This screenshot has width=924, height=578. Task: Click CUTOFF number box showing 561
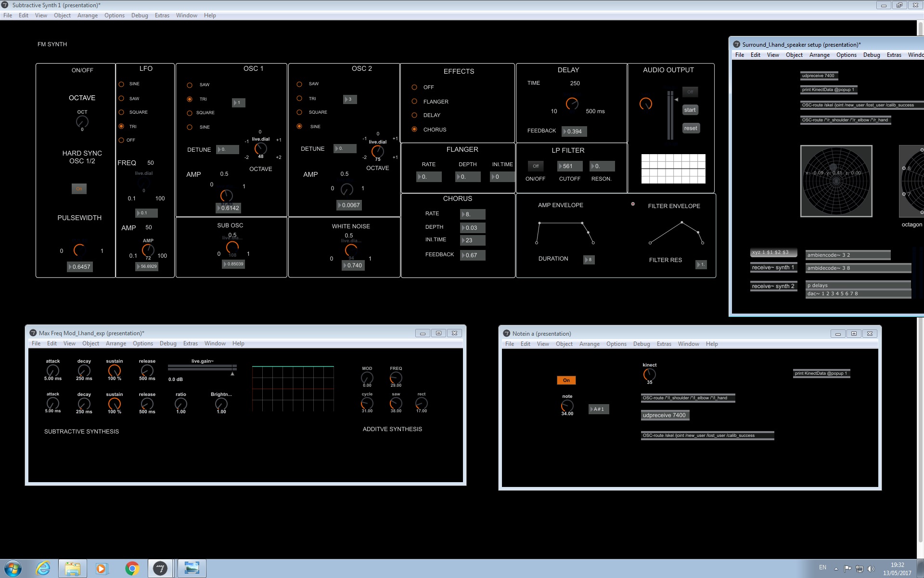(570, 166)
